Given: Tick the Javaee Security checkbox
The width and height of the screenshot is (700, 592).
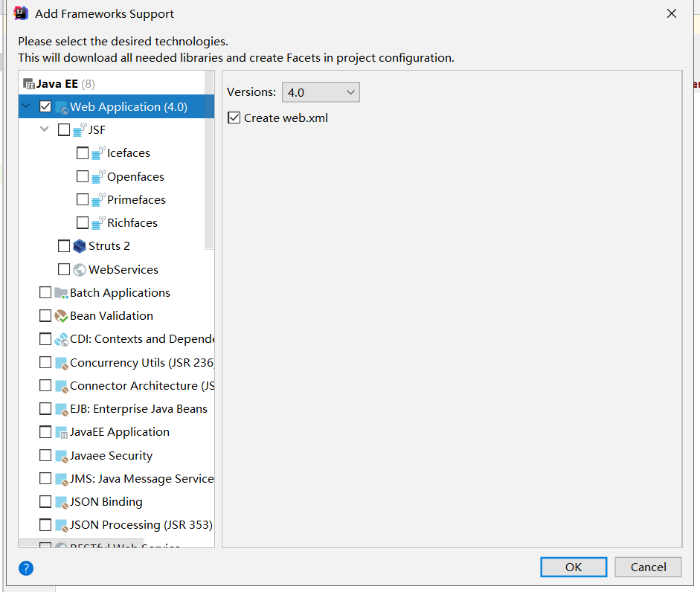Looking at the screenshot, I should pyautogui.click(x=45, y=455).
